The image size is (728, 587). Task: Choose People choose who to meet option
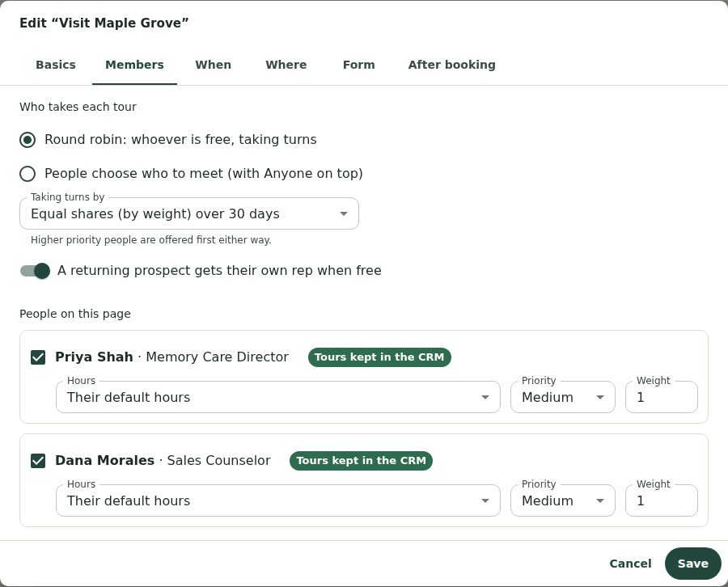pos(28,174)
